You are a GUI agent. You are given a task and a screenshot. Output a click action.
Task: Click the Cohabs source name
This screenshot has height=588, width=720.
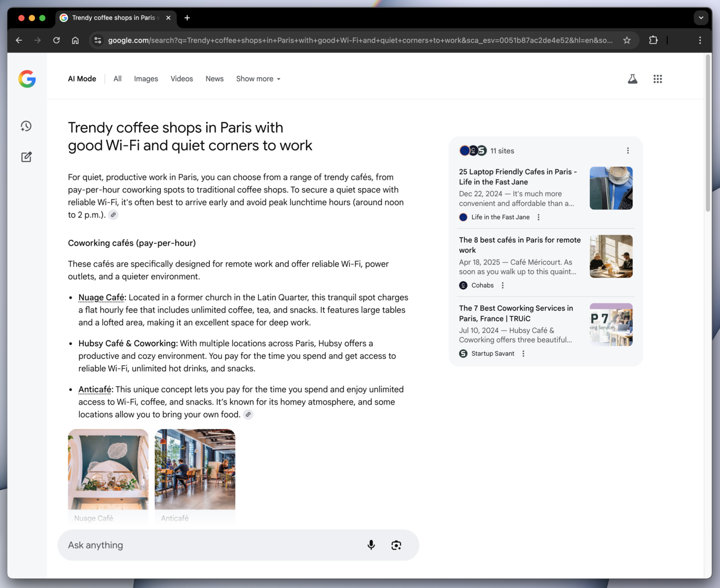482,286
